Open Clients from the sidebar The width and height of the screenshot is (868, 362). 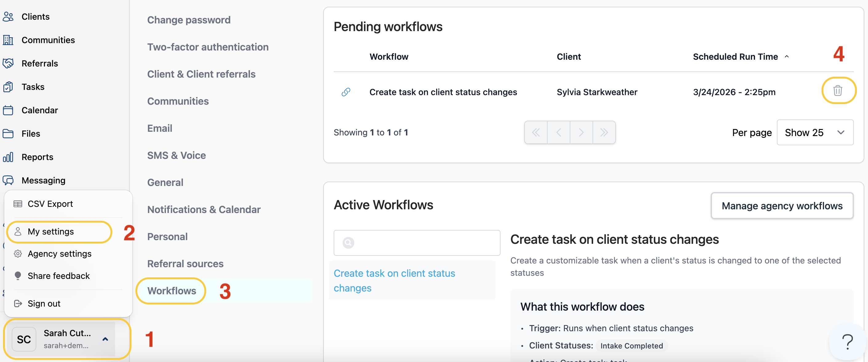point(35,17)
